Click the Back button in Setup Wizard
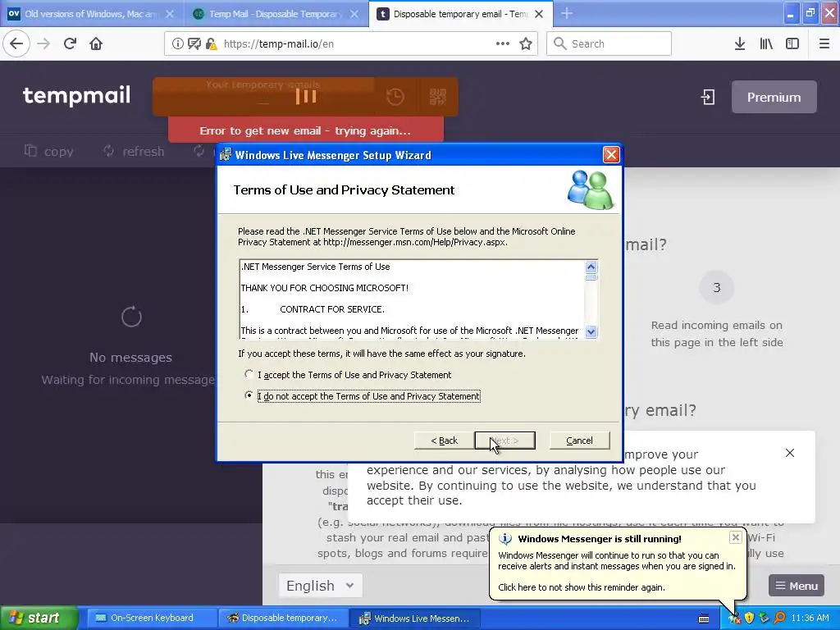This screenshot has width=840, height=630. point(444,441)
